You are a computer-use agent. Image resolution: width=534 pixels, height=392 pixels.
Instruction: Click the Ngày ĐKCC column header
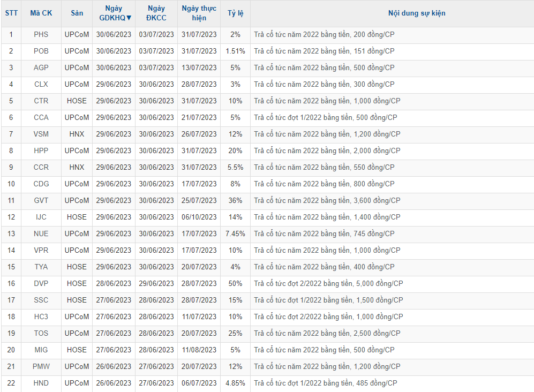pyautogui.click(x=156, y=13)
